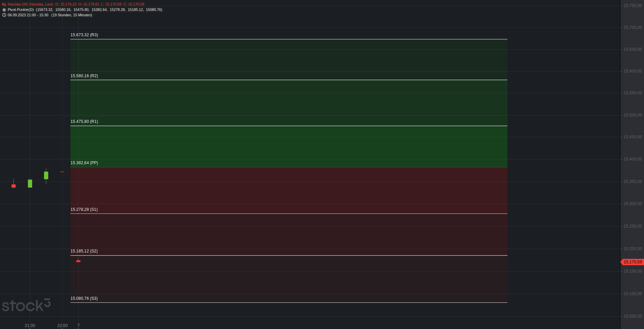Click the 15.475,80 (R1) level label
Viewport: 644px width, 329px height.
click(x=84, y=122)
